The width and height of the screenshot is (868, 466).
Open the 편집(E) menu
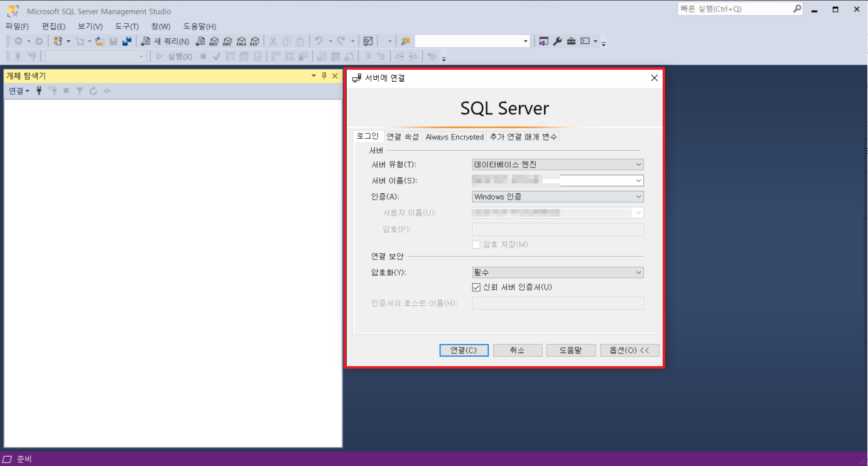[53, 26]
